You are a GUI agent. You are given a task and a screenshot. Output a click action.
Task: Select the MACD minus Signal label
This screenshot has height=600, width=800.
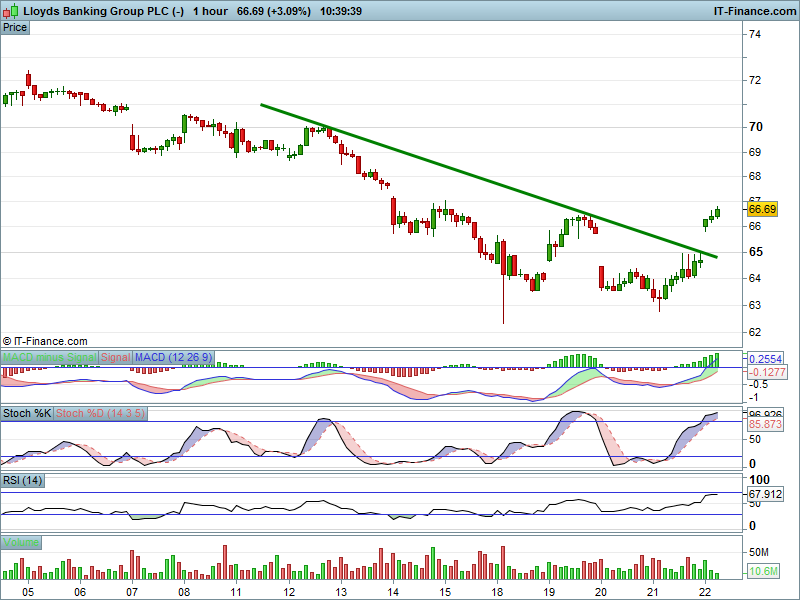point(50,358)
